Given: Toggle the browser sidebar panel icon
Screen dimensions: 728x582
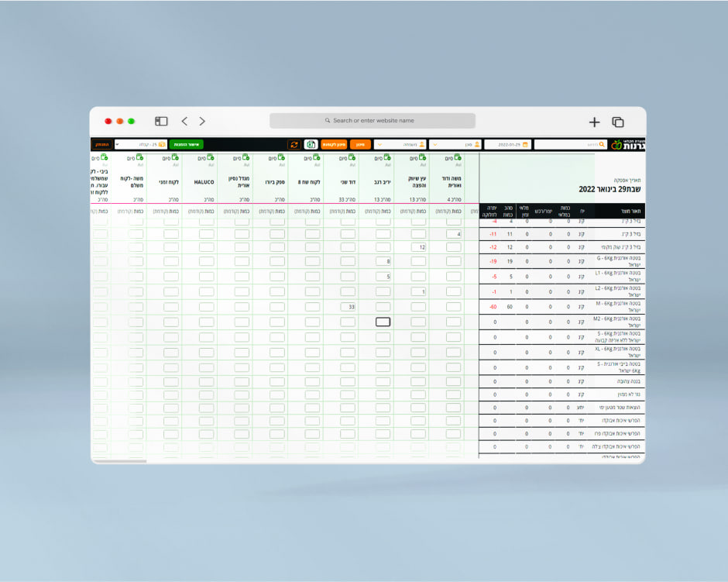Looking at the screenshot, I should (x=161, y=122).
